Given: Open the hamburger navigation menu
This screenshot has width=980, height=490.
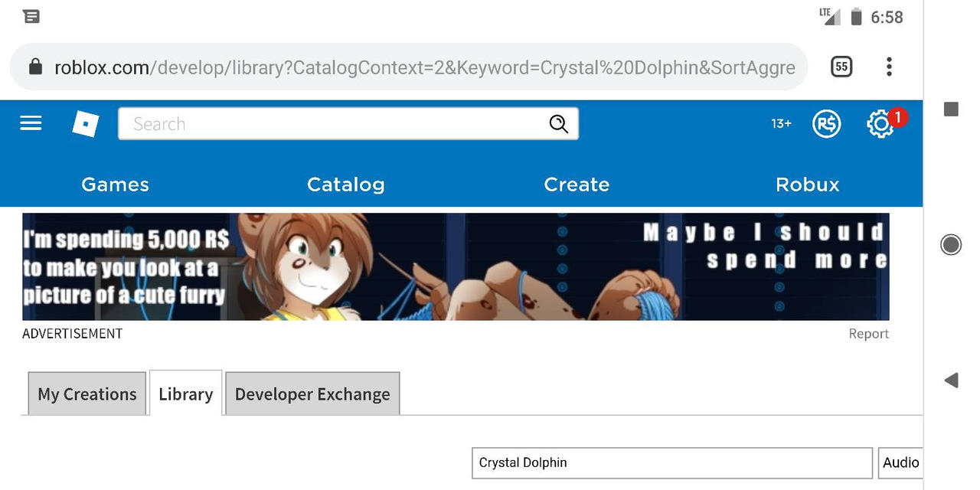Looking at the screenshot, I should [31, 123].
